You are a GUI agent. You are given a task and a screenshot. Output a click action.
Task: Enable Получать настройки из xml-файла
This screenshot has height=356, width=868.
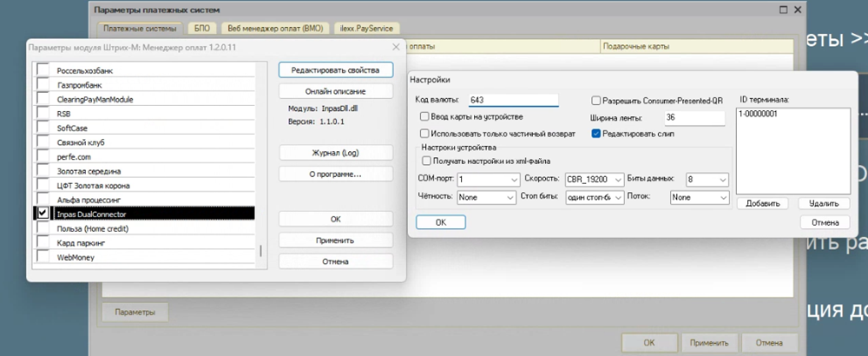426,161
